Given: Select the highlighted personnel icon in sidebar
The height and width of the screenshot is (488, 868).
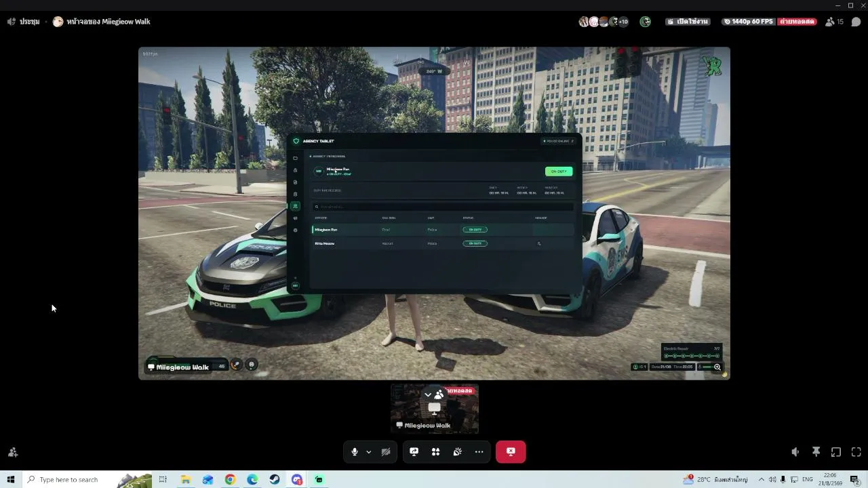Looking at the screenshot, I should (295, 206).
